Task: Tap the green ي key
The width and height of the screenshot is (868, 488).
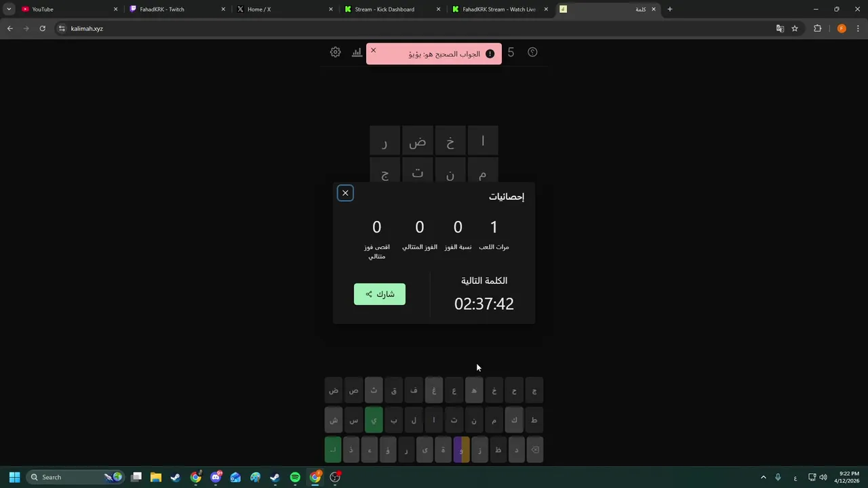Action: point(374,420)
